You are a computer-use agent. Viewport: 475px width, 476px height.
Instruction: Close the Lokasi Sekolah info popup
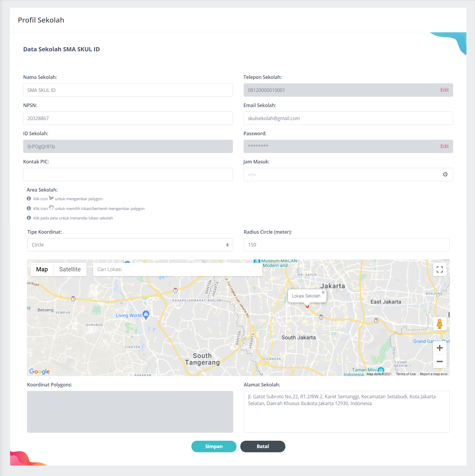(323, 292)
